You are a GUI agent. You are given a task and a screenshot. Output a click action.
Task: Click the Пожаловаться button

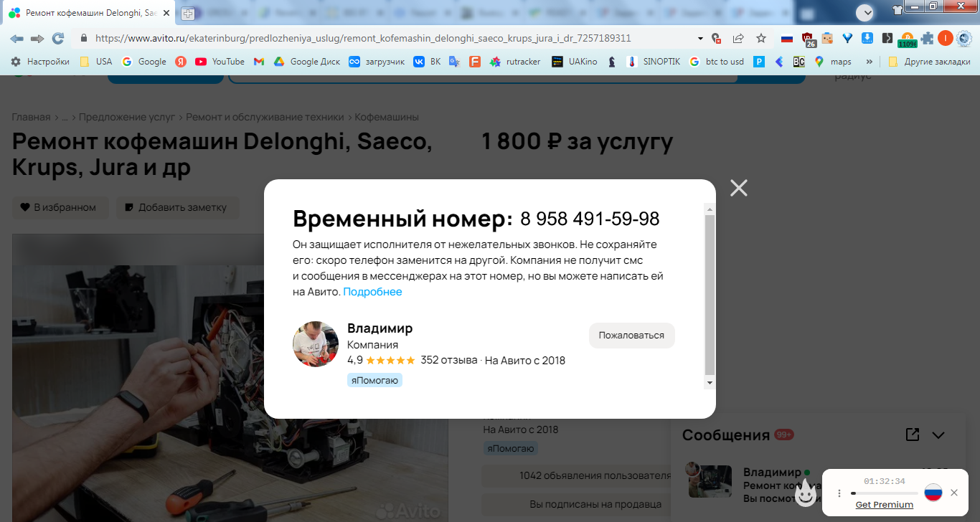point(631,336)
